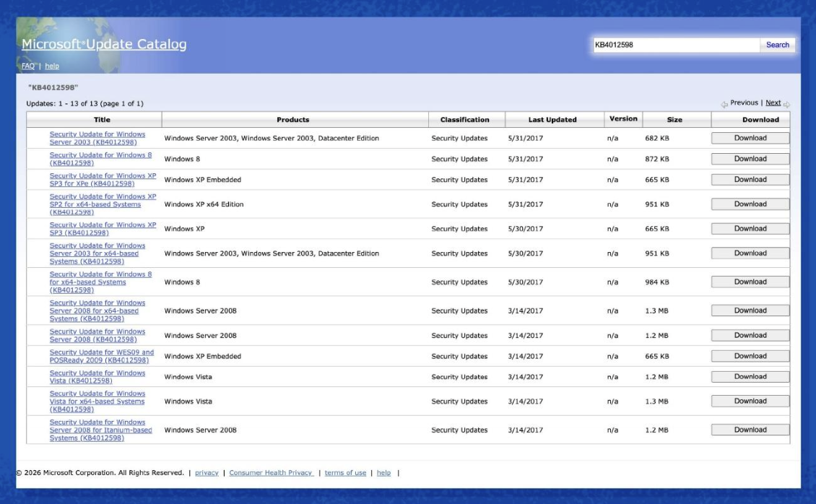This screenshot has height=504, width=816.
Task: Click the Next page arrow icon
Action: tap(786, 105)
